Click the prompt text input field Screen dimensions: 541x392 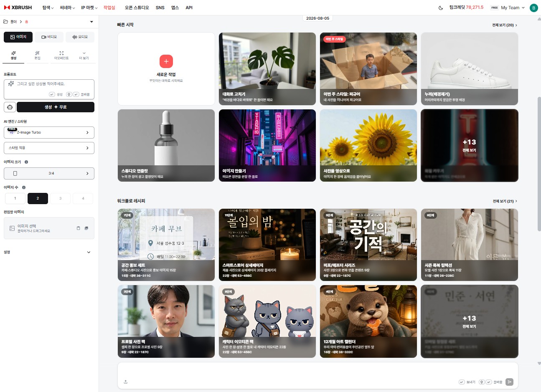point(49,89)
